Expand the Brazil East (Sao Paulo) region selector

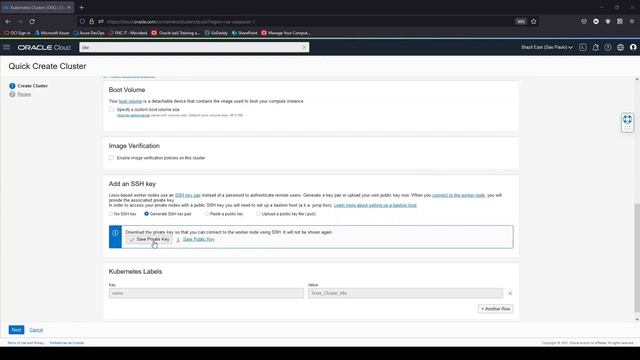tap(547, 47)
